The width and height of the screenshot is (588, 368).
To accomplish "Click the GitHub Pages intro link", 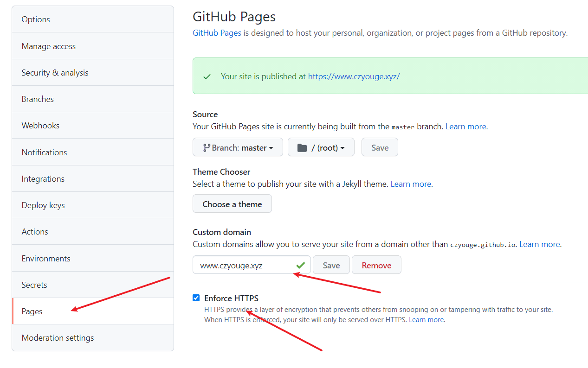I will pyautogui.click(x=217, y=33).
